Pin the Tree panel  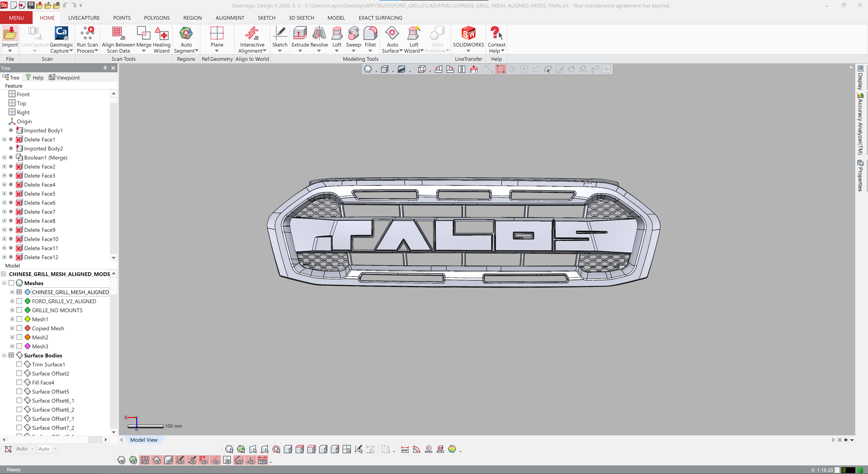pos(105,68)
